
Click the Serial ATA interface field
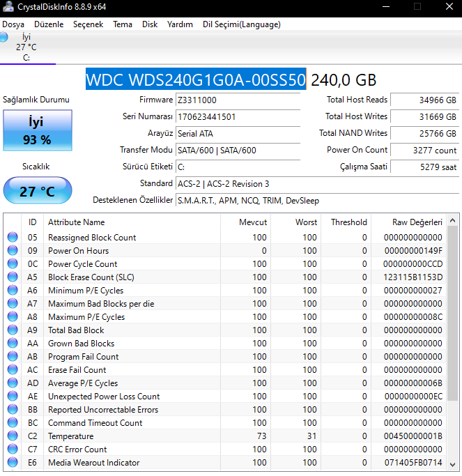(x=238, y=134)
